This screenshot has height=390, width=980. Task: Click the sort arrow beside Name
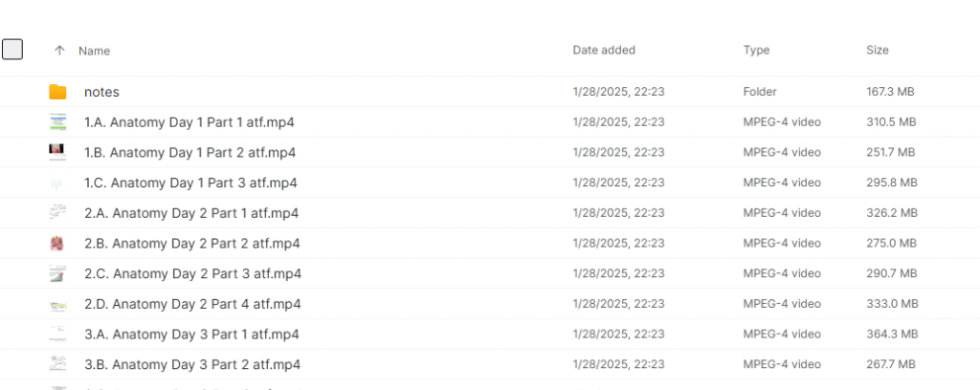tap(59, 51)
